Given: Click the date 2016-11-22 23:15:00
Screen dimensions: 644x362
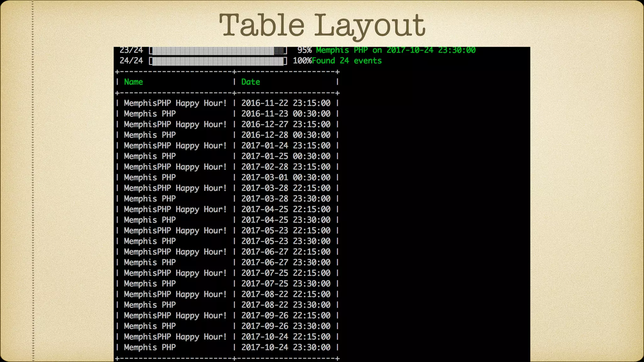Looking at the screenshot, I should click(x=286, y=103).
